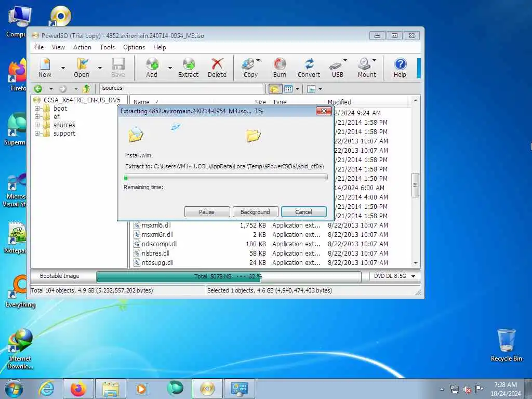Open the Copy button dropdown arrow
Screen dimensions: 532x399
tap(258, 60)
